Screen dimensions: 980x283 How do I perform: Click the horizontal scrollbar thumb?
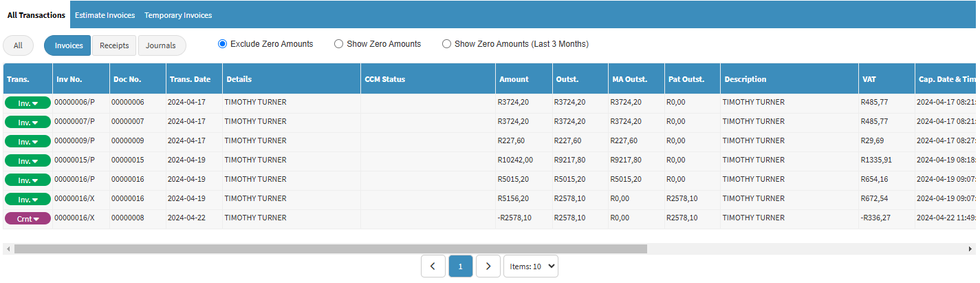pyautogui.click(x=330, y=249)
